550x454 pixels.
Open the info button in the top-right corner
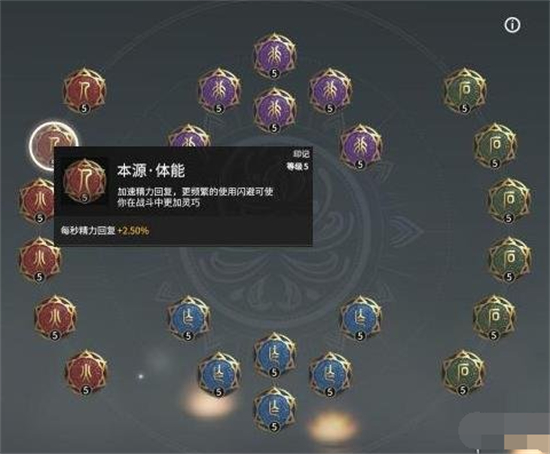(512, 25)
